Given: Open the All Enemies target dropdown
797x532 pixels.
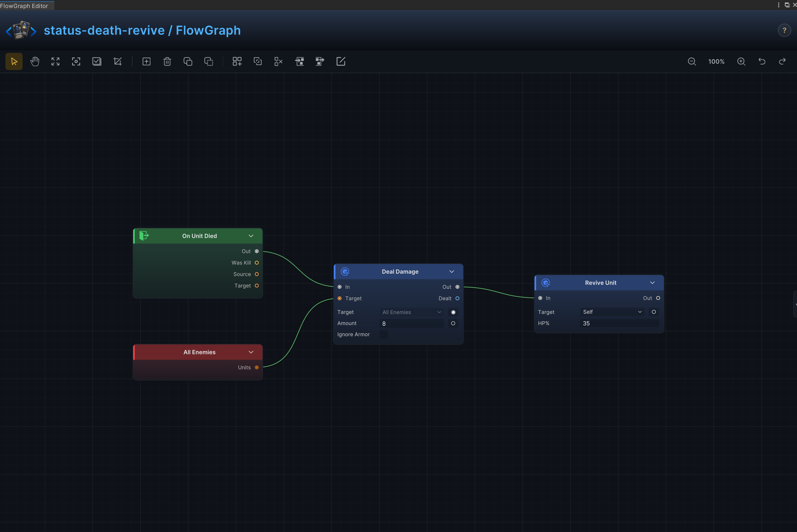Looking at the screenshot, I should pyautogui.click(x=412, y=312).
